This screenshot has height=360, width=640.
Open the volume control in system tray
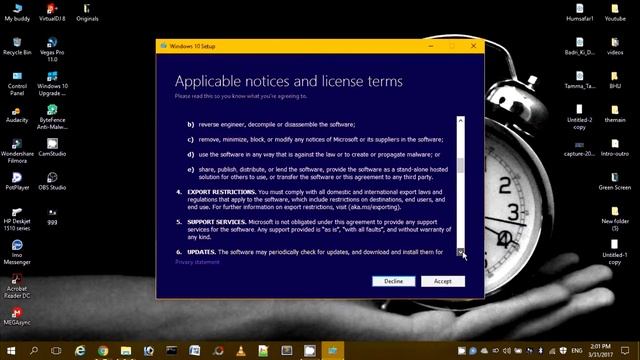[x=507, y=351]
